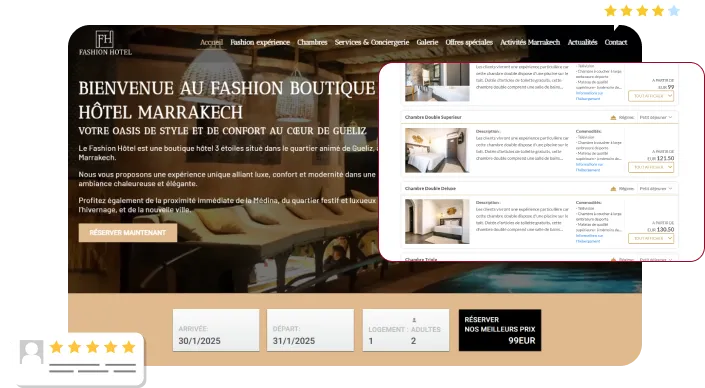Click the 30/1/2025 arrival date value
This screenshot has width=705, height=388.
coord(199,341)
